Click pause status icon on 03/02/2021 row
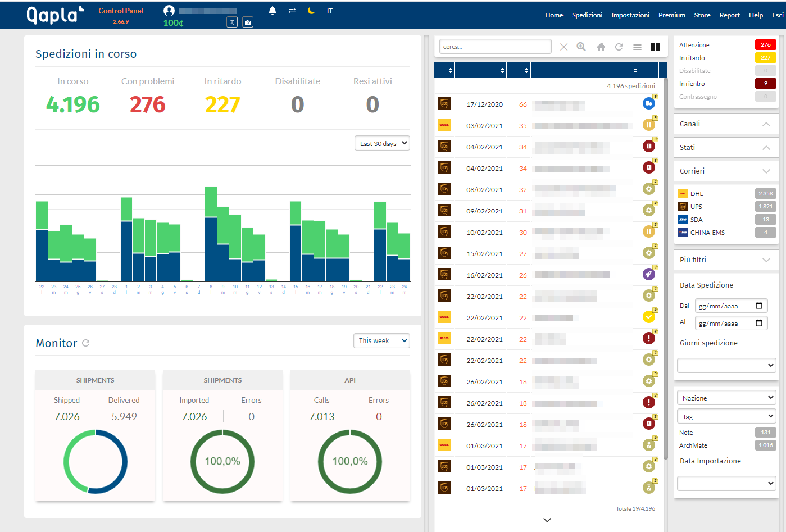 [649, 125]
